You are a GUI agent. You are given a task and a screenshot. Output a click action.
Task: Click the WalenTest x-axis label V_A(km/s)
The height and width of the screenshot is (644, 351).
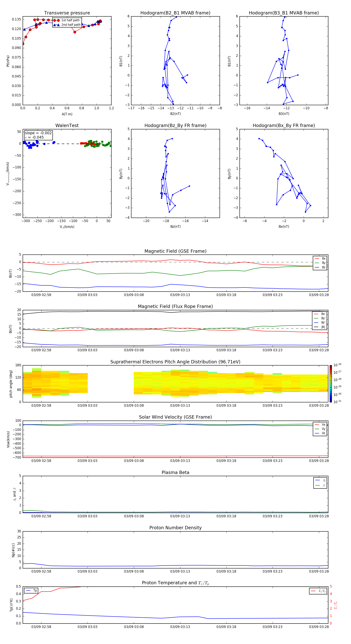[67, 227]
